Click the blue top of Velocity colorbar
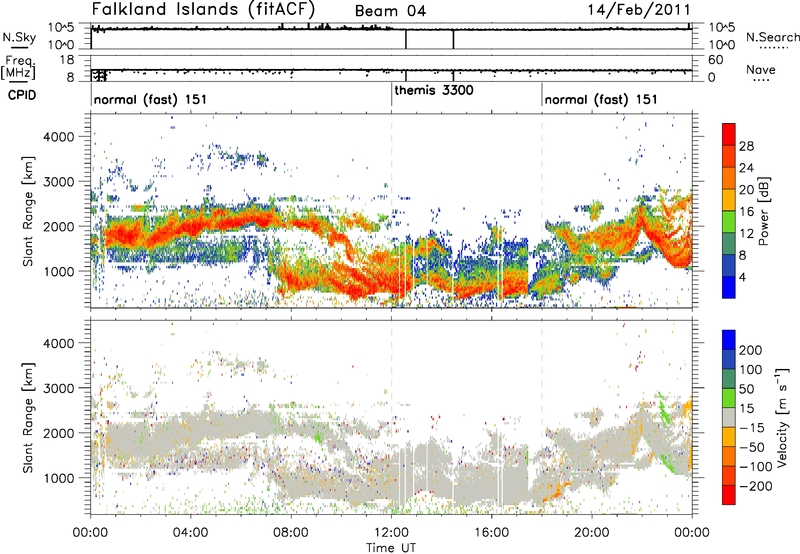The height and width of the screenshot is (554, 800). point(729,340)
